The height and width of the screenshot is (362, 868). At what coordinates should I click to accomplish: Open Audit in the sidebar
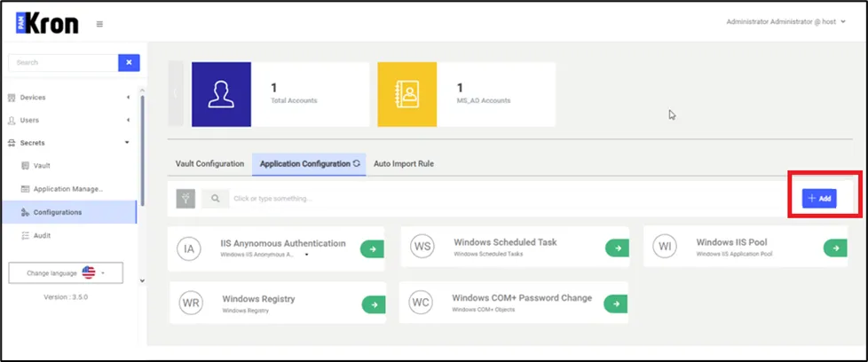44,235
